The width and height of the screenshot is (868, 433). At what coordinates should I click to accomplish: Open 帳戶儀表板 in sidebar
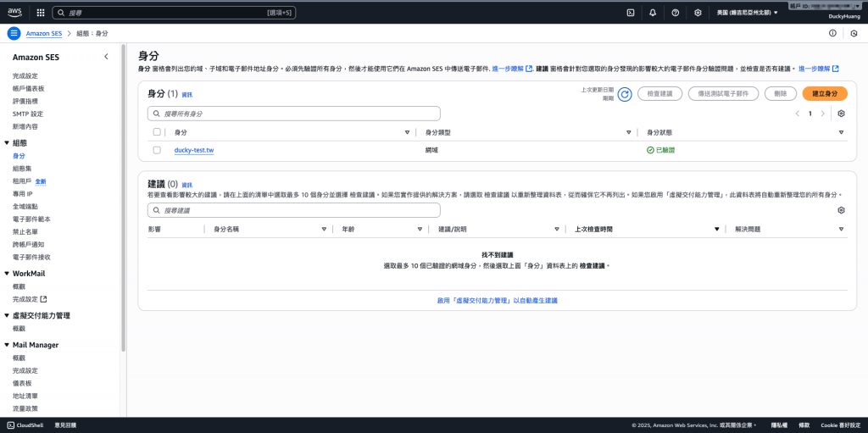tap(28, 89)
